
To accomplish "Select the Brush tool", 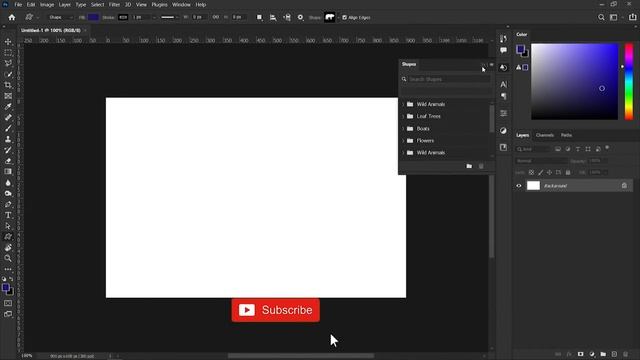I will [x=8, y=128].
